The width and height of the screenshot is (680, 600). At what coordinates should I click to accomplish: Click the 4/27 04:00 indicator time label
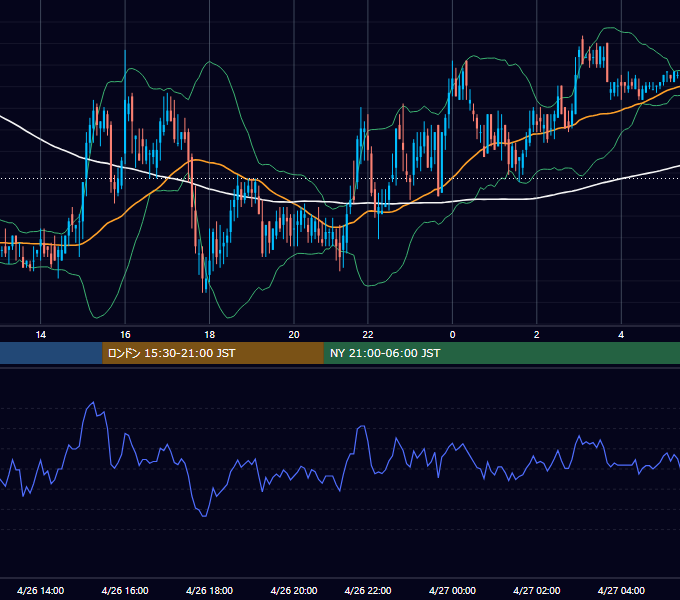coord(621,590)
